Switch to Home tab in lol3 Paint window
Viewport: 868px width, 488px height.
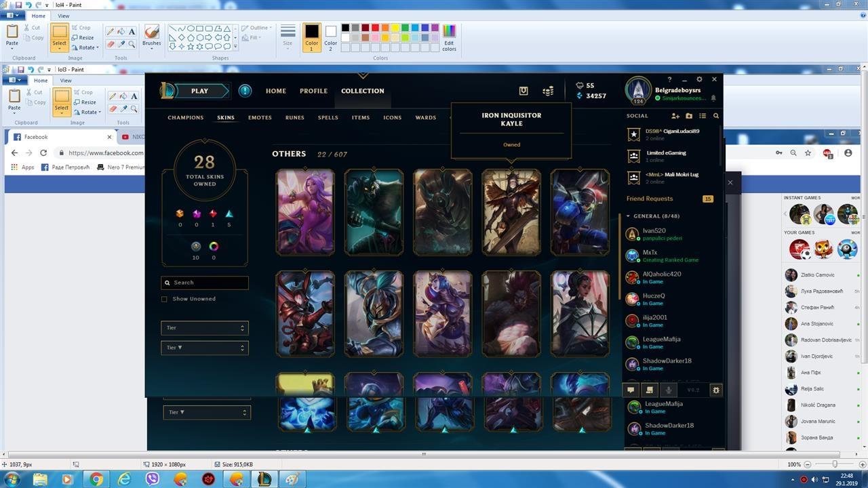41,81
